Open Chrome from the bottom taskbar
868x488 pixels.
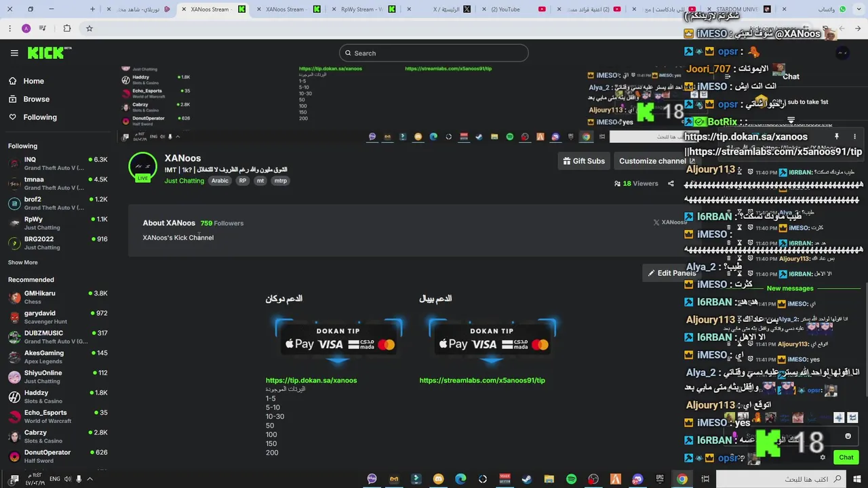coord(682,479)
